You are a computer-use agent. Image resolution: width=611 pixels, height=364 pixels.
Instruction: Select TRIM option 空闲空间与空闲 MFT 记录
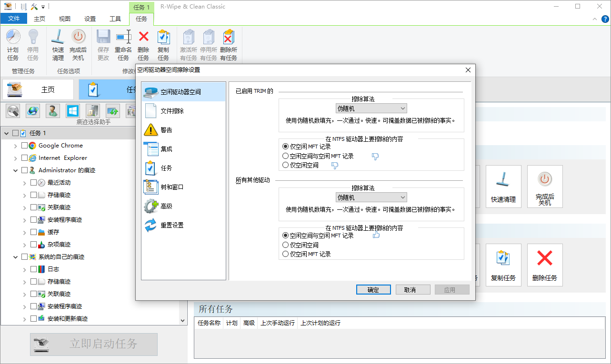click(318, 156)
